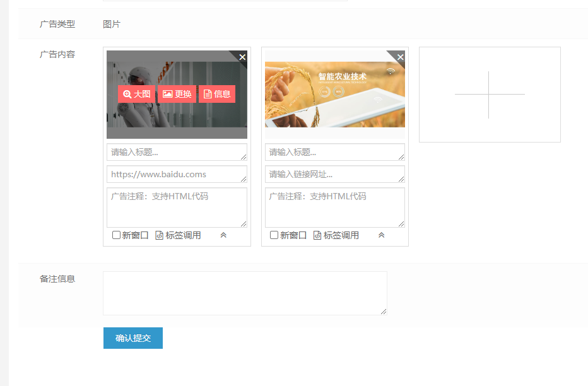This screenshot has height=386, width=588.
Task: Click the 广告类型 label
Action: (57, 25)
